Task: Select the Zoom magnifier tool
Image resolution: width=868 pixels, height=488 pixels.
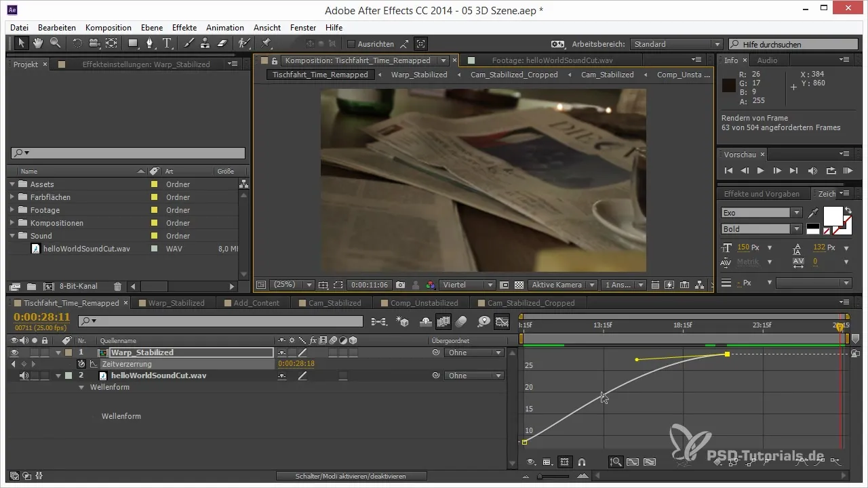Action: 55,43
